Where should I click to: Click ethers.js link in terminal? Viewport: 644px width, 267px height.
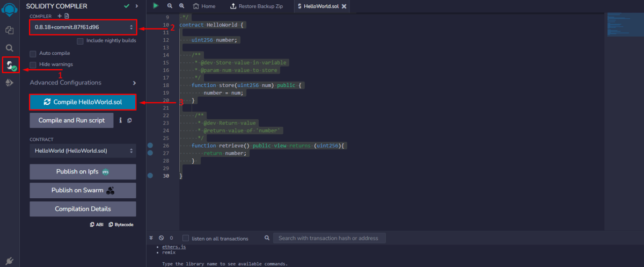(x=174, y=247)
